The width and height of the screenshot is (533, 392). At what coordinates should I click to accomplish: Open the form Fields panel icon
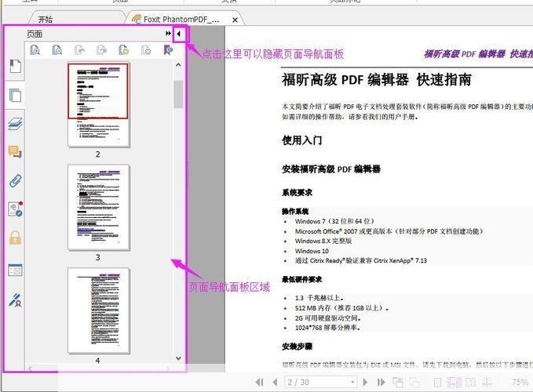click(15, 270)
